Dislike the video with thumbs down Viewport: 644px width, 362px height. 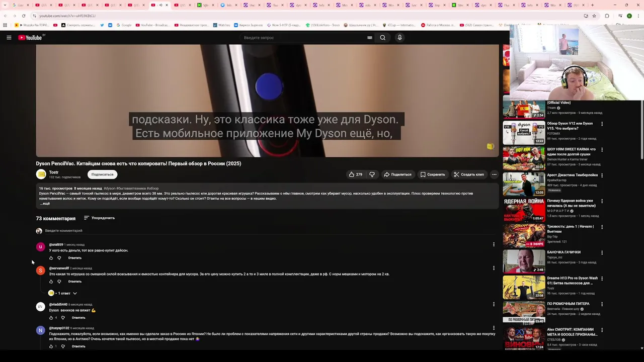pos(372,174)
